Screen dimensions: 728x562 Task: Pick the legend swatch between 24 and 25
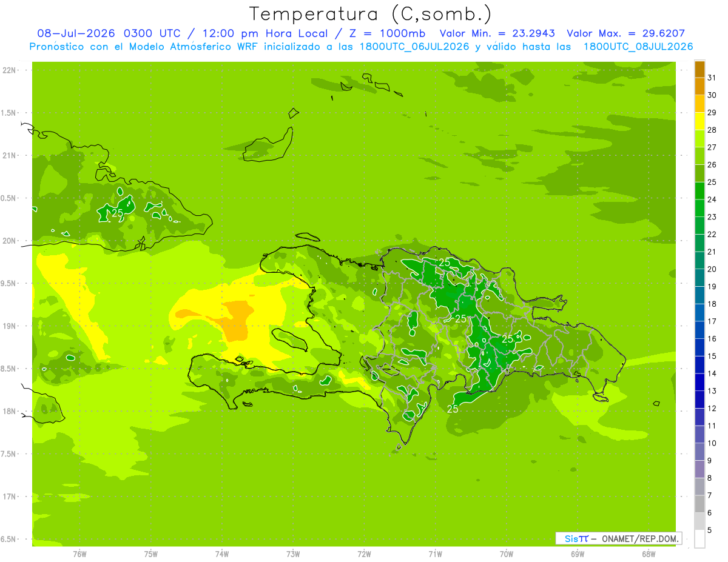[x=700, y=191]
